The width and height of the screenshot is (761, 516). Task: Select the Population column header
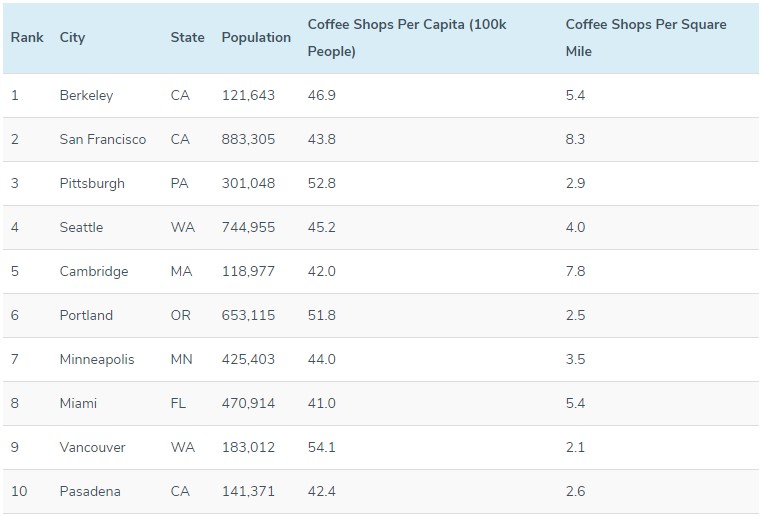coord(256,37)
